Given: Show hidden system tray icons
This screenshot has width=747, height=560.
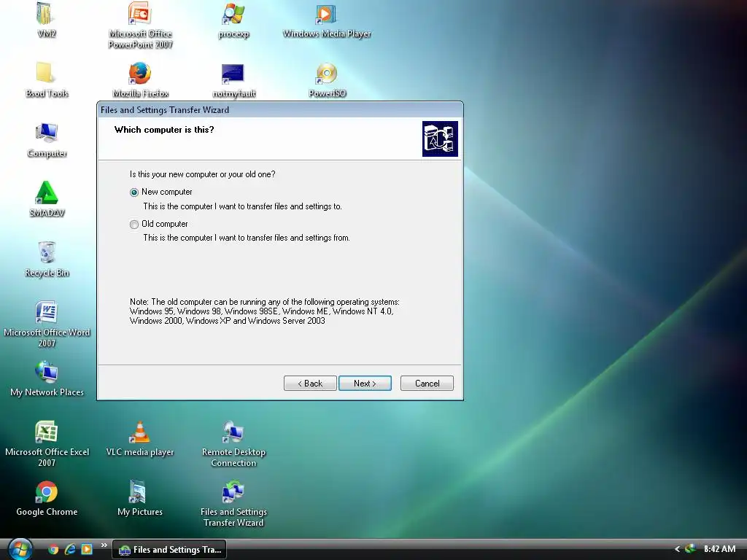Looking at the screenshot, I should point(677,549).
